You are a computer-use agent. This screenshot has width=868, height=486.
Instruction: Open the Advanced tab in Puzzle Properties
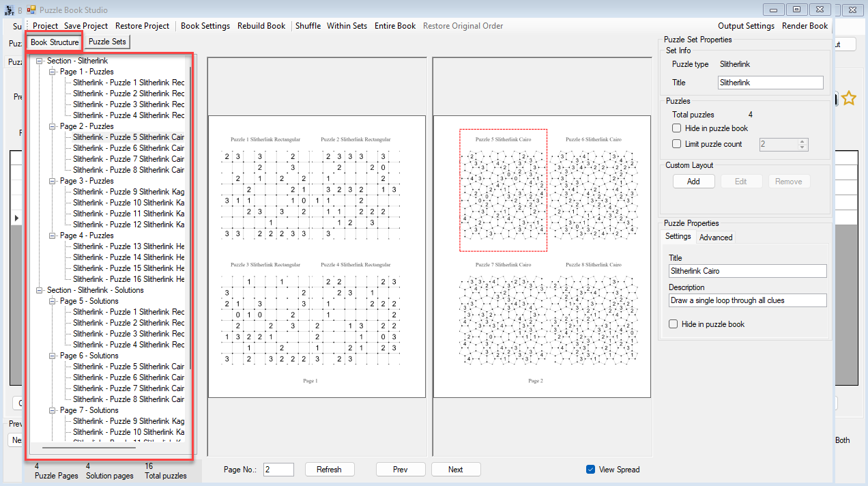click(x=716, y=238)
